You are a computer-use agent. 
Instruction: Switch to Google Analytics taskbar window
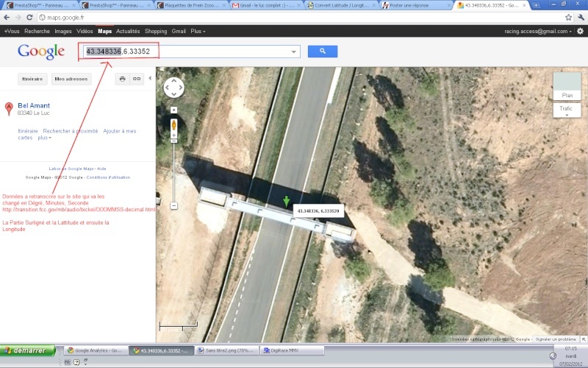pyautogui.click(x=96, y=350)
